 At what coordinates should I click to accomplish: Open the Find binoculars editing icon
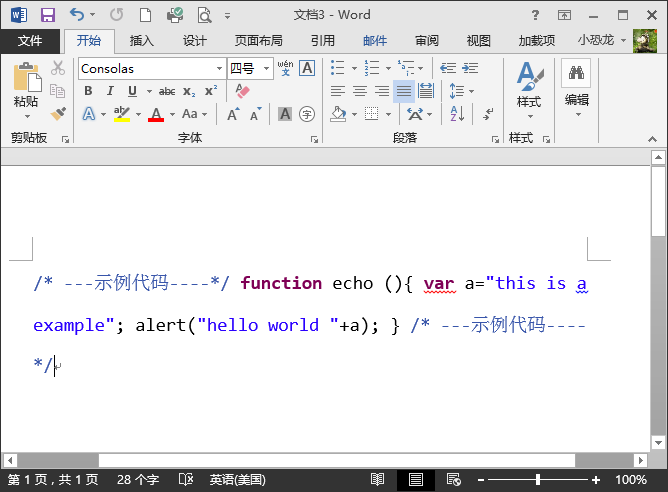click(x=576, y=73)
